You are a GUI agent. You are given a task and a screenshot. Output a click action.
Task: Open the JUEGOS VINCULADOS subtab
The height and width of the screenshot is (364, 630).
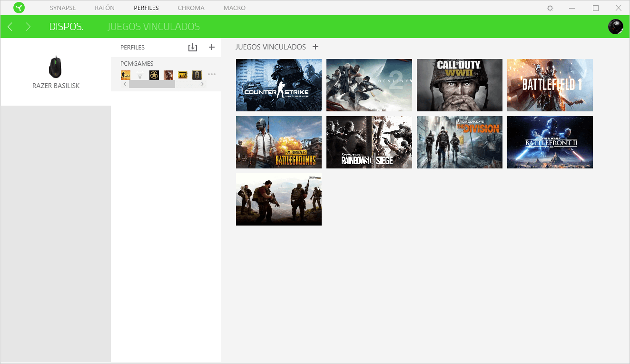pos(154,27)
